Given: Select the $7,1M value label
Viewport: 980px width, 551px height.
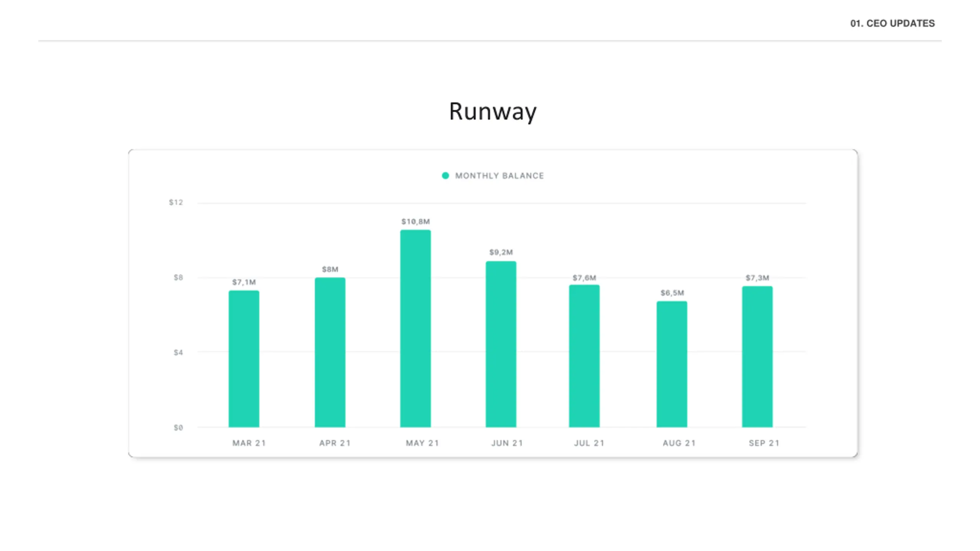Looking at the screenshot, I should click(x=244, y=282).
